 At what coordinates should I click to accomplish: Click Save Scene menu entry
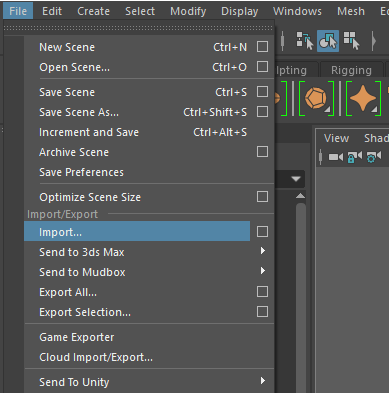click(149, 92)
